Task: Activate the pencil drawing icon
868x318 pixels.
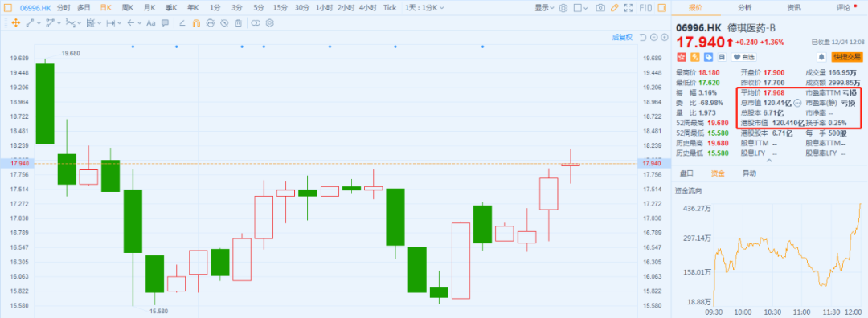Action: point(615,8)
